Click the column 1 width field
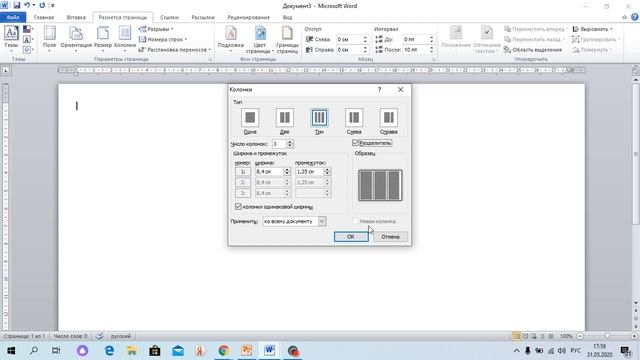 click(x=269, y=172)
